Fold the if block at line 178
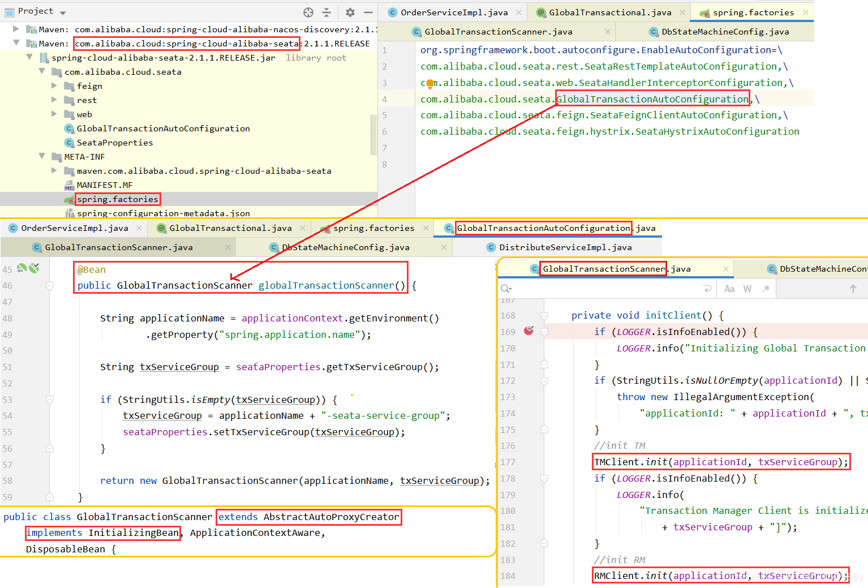The width and height of the screenshot is (868, 588). coord(544,479)
